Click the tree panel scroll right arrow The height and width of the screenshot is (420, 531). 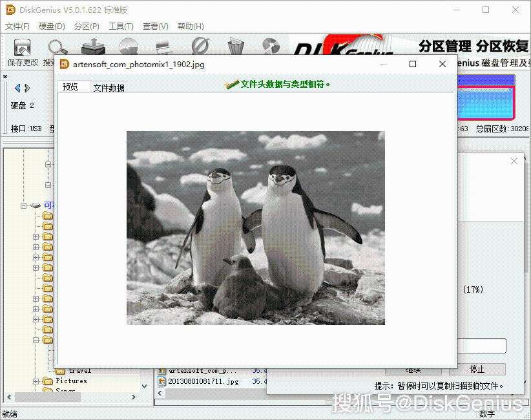(134, 397)
